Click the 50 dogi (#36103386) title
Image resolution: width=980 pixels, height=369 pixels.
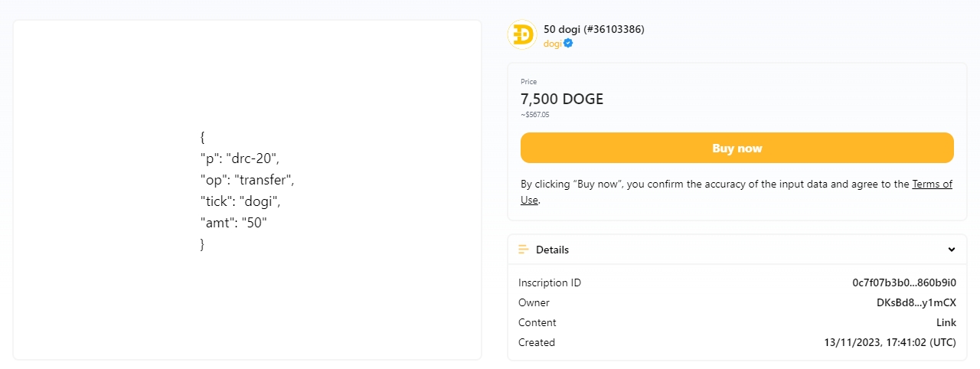[593, 30]
